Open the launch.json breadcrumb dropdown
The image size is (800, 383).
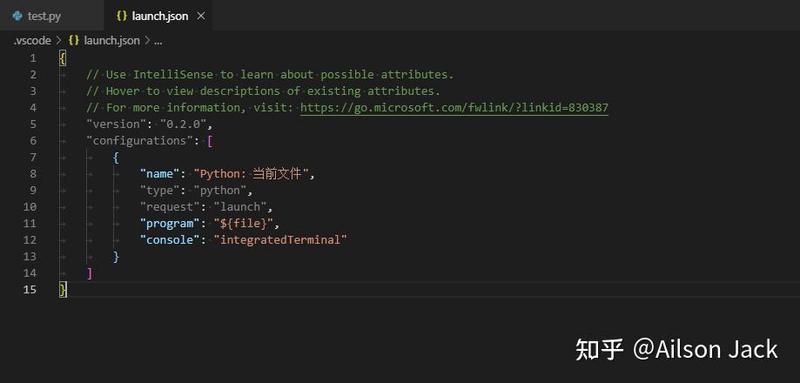point(112,41)
